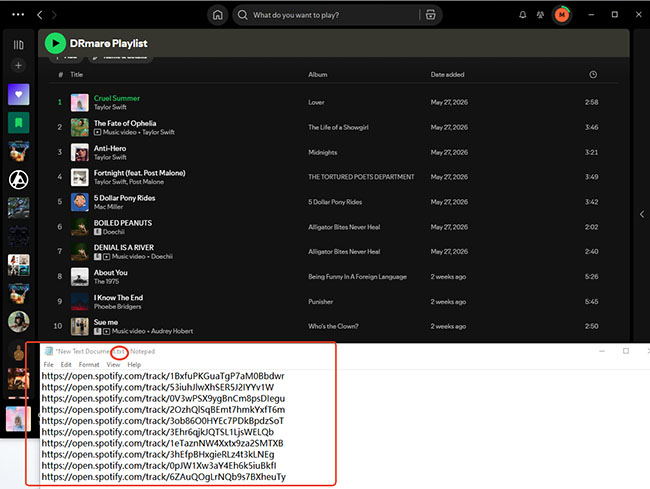Click the Notepad document icon in title bar
Viewport: 650px width, 489px height.
[49, 351]
